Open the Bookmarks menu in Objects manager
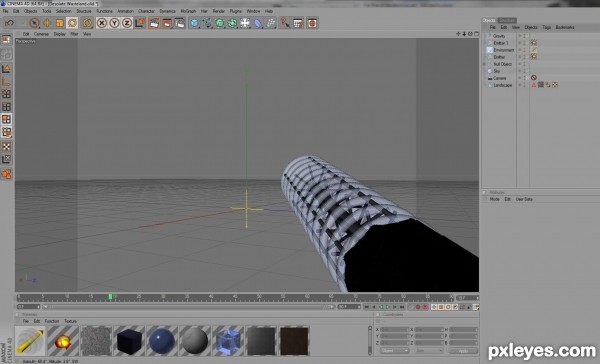 tap(565, 28)
